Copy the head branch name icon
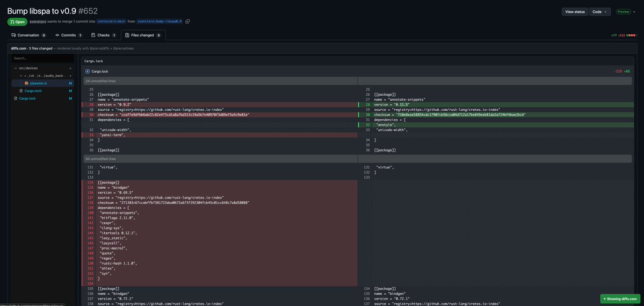This screenshot has width=644, height=306. (x=187, y=22)
